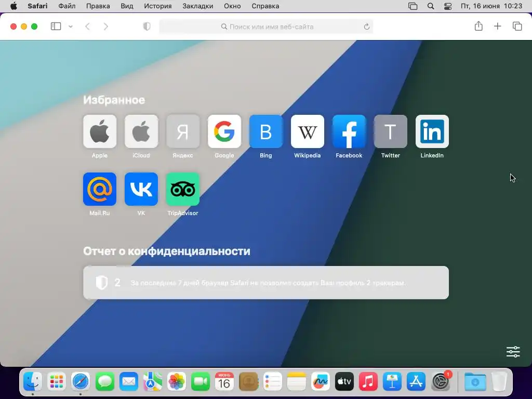Open the Mail.Ru favorite tile

click(100, 189)
